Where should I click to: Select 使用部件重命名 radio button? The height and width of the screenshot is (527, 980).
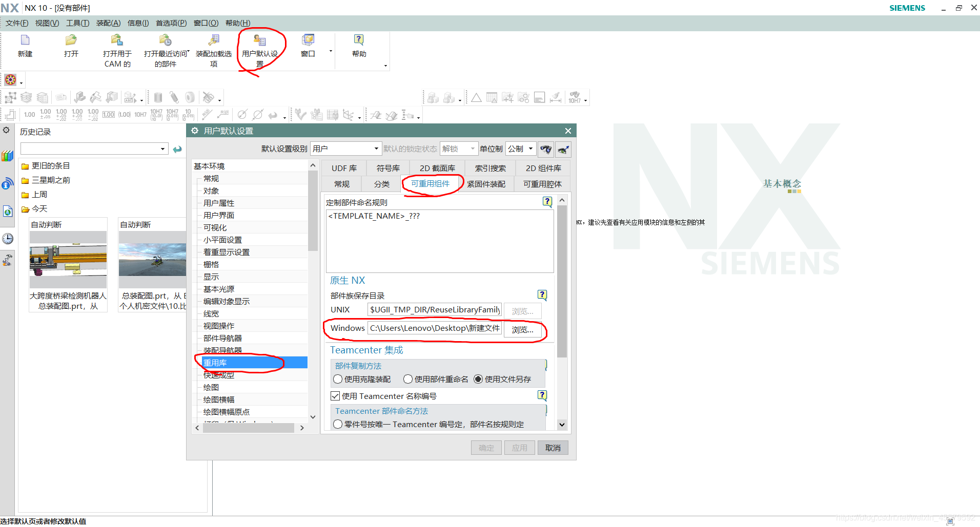point(408,379)
